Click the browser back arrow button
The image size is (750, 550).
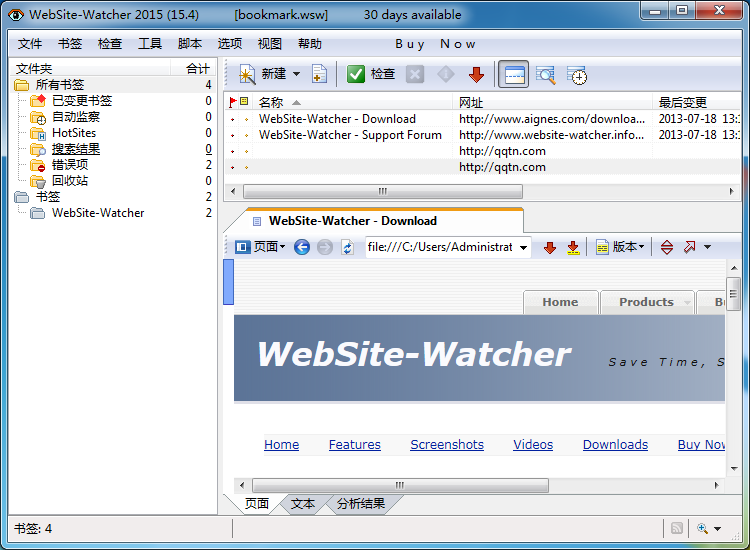coord(301,247)
